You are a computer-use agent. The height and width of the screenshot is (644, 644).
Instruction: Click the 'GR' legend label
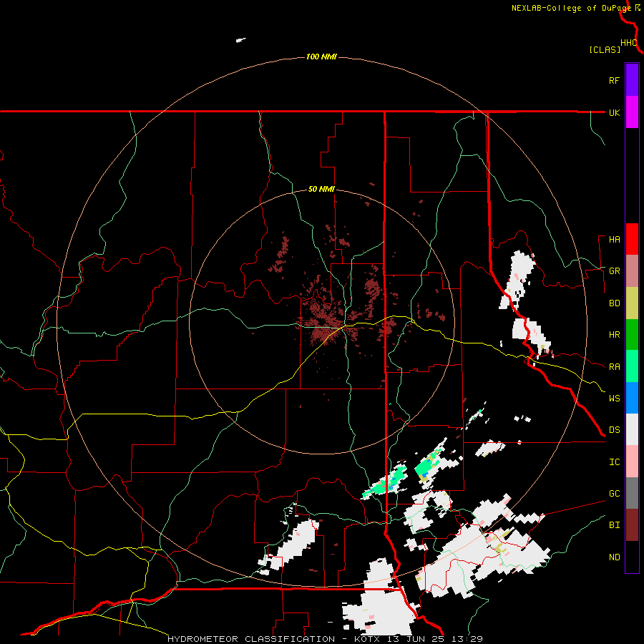click(x=614, y=271)
